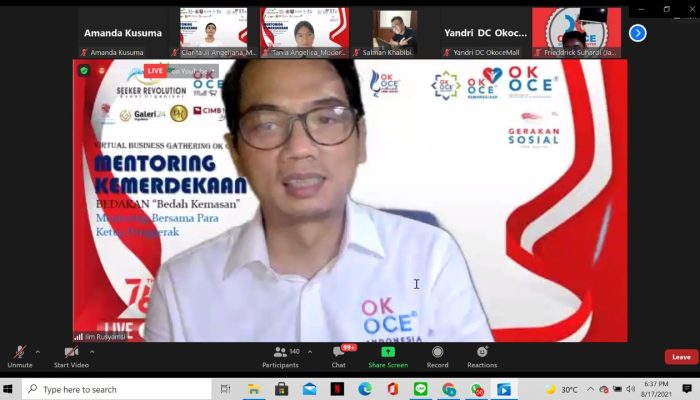Open the Windows Start menu
The height and width of the screenshot is (400, 700).
pyautogui.click(x=8, y=389)
